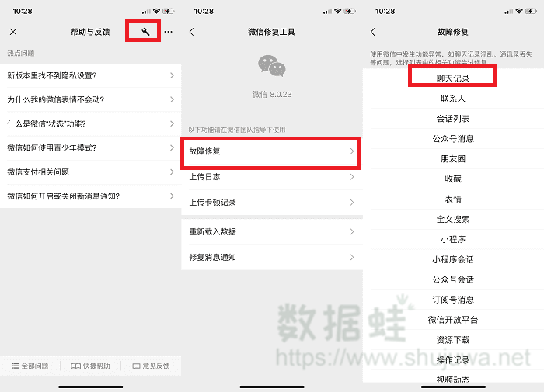Select 资源下载 repair option
The height and width of the screenshot is (392, 544).
coord(453,340)
